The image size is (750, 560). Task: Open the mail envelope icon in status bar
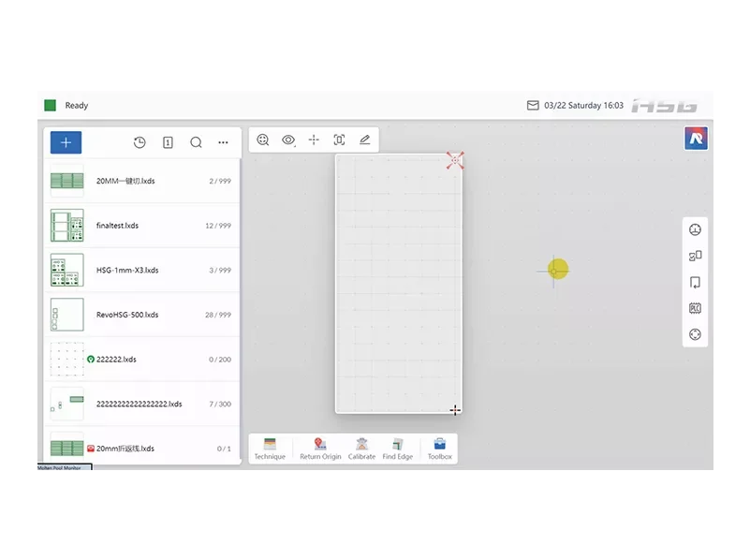[x=533, y=105]
